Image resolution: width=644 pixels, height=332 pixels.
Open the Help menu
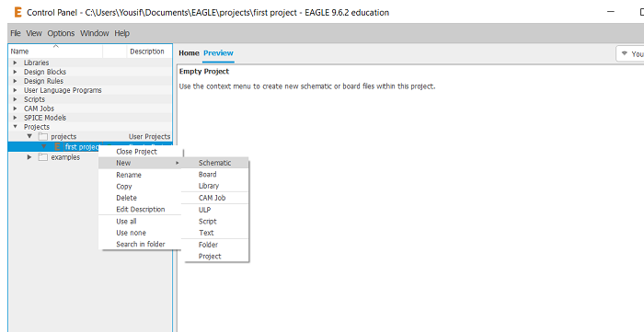pyautogui.click(x=121, y=33)
